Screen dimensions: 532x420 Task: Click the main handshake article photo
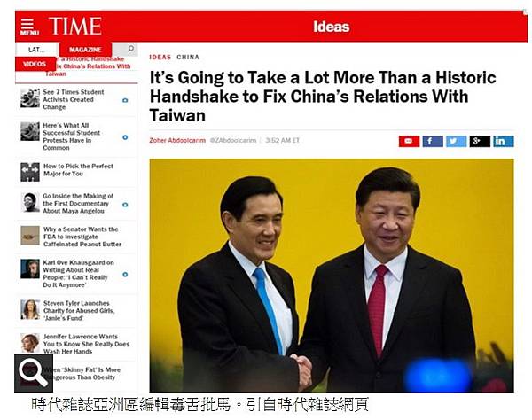click(332, 276)
